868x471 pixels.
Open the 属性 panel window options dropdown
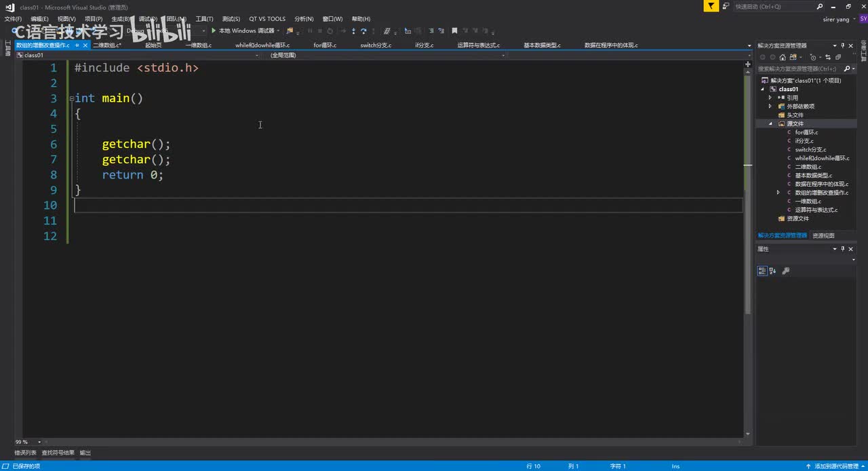[x=835, y=249]
